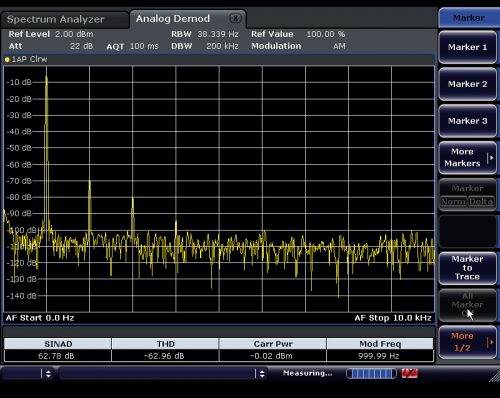
Task: Click THD column header
Action: click(165, 344)
